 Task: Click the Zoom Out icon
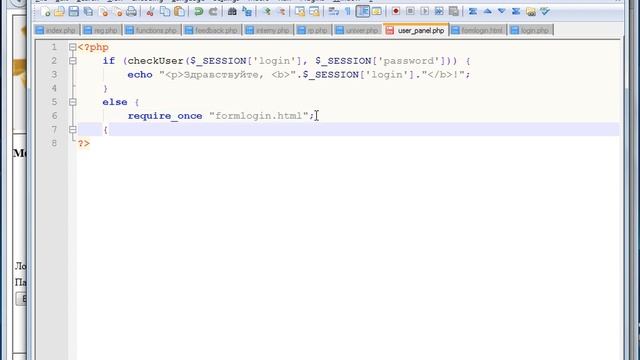coord(281,11)
